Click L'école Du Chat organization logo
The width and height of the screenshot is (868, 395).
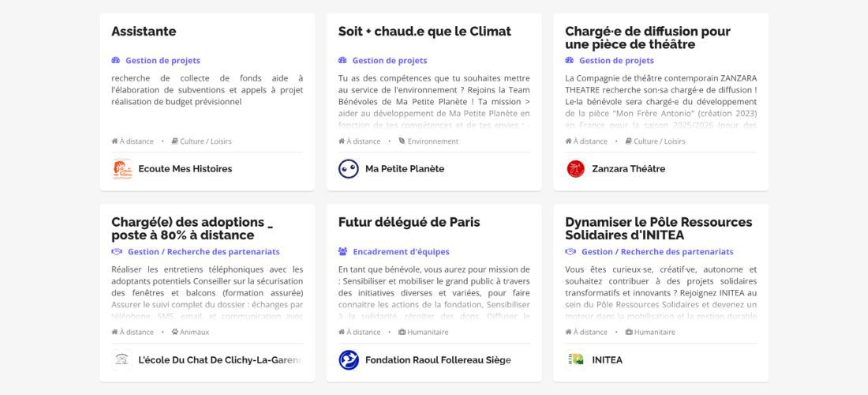(122, 360)
